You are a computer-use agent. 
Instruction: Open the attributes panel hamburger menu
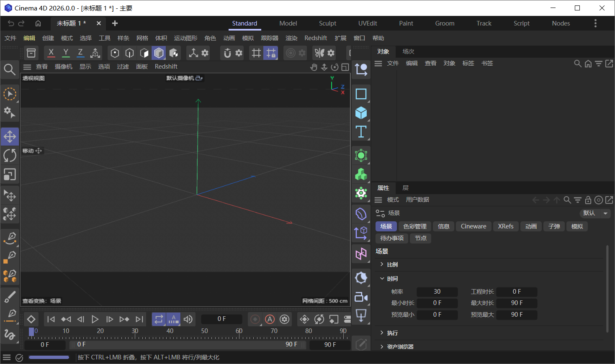click(x=378, y=200)
